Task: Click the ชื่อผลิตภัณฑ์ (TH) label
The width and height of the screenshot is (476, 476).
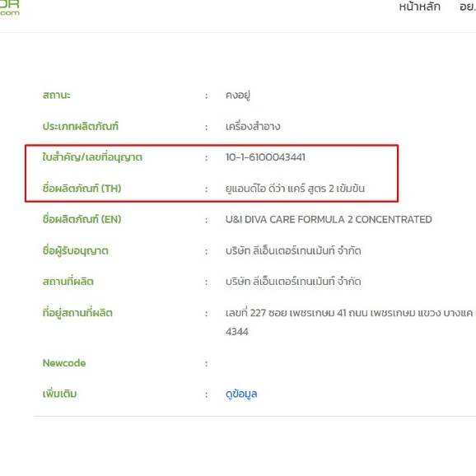Action: tap(82, 189)
